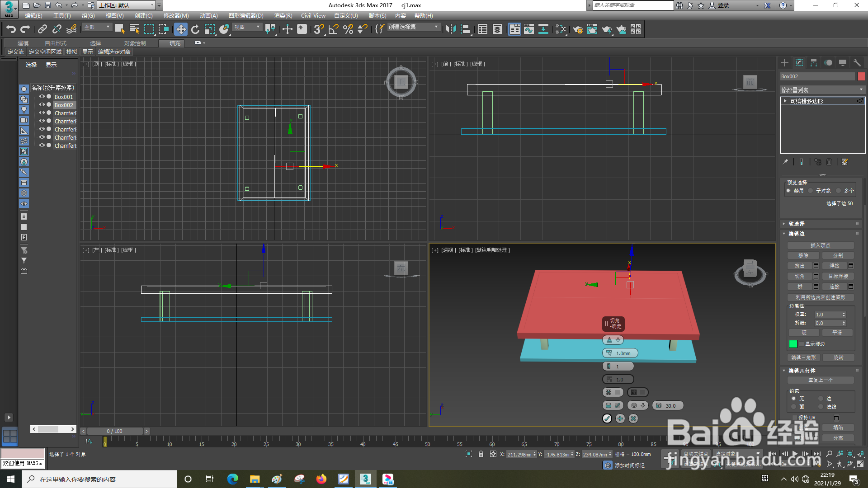Screen dimensions: 868x489
Task: Switch to the 自由形式 ribbon tab
Action: pos(56,43)
